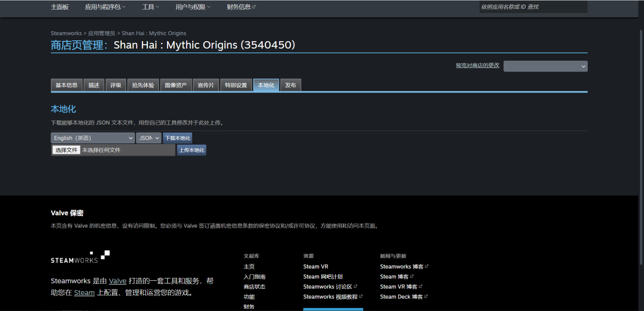
Task: Click the 未选择任何文件 file status text
Action: (x=101, y=150)
